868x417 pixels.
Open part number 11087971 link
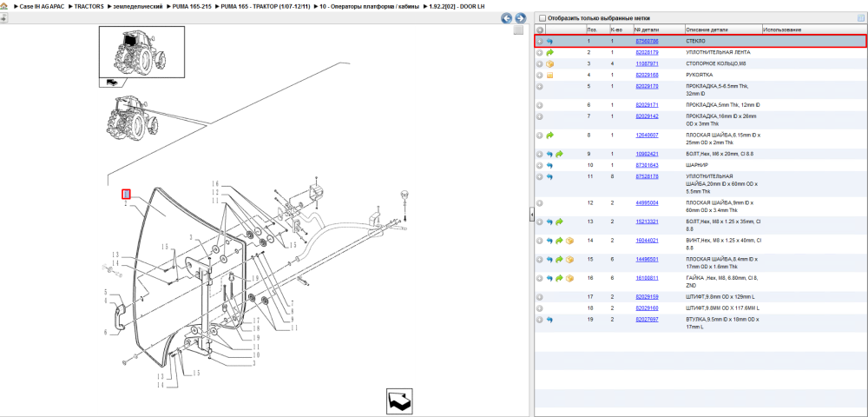[647, 63]
